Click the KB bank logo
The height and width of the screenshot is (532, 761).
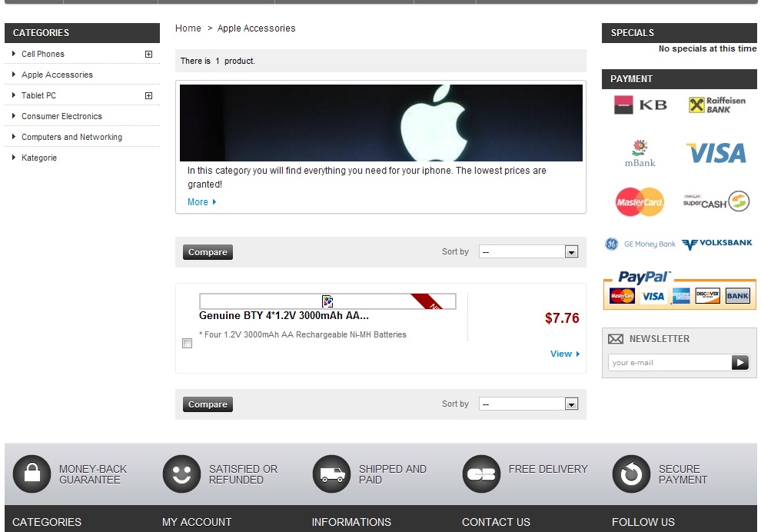pyautogui.click(x=640, y=105)
